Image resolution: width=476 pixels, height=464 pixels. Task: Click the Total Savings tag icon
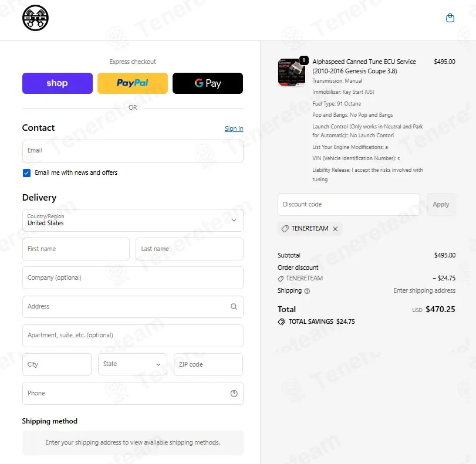pos(281,321)
